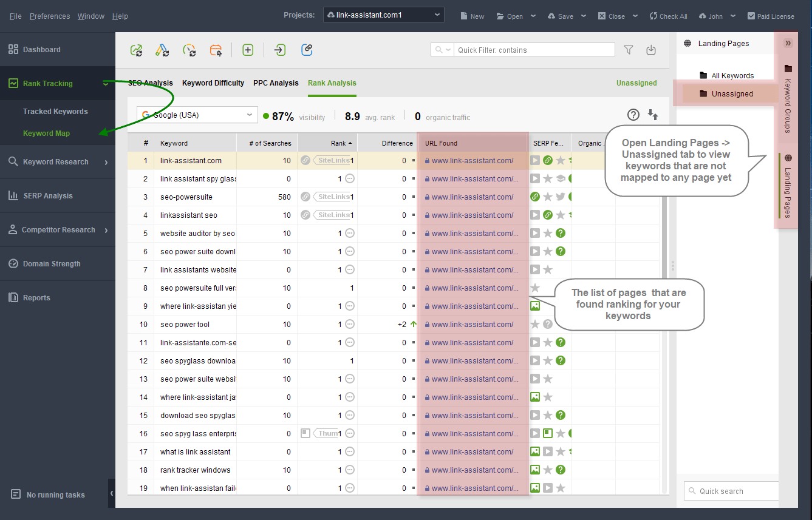Open the Landing Pages side tab
The width and height of the screenshot is (812, 520).
click(788, 186)
